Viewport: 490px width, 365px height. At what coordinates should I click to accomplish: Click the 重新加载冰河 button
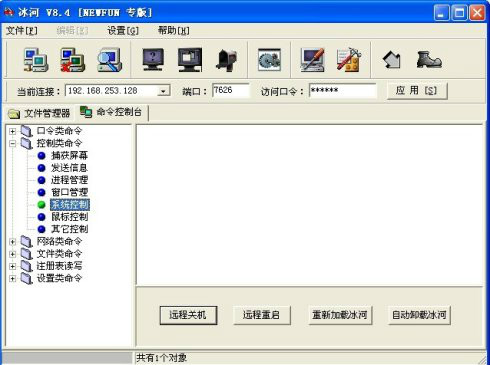coord(340,315)
